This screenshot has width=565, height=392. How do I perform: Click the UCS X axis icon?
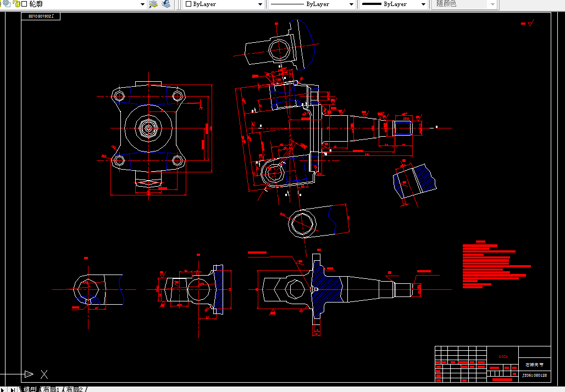(44, 374)
